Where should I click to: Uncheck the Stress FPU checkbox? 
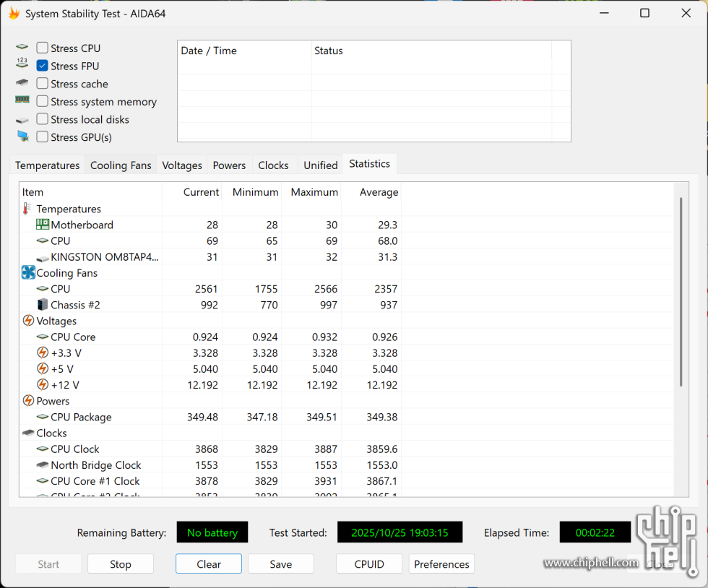click(x=43, y=66)
